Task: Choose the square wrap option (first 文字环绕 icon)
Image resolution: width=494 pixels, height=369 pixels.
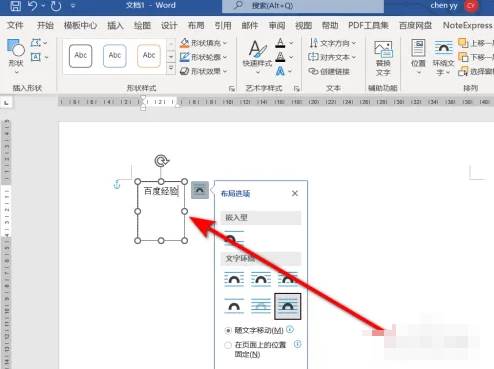Action: pos(234,279)
